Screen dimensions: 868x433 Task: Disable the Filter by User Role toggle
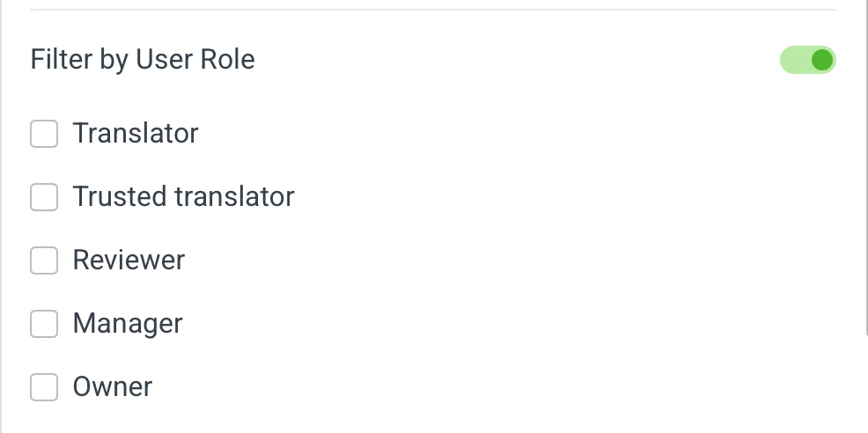[807, 60]
